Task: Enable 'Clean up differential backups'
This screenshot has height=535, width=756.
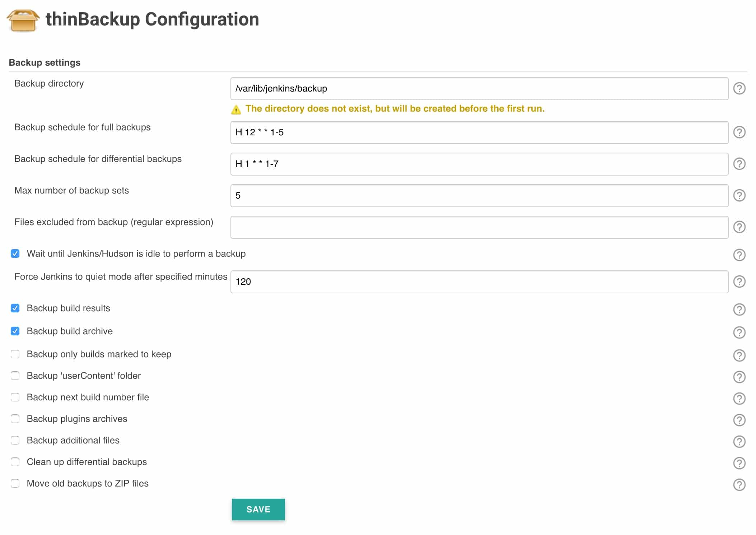Action: pyautogui.click(x=15, y=462)
